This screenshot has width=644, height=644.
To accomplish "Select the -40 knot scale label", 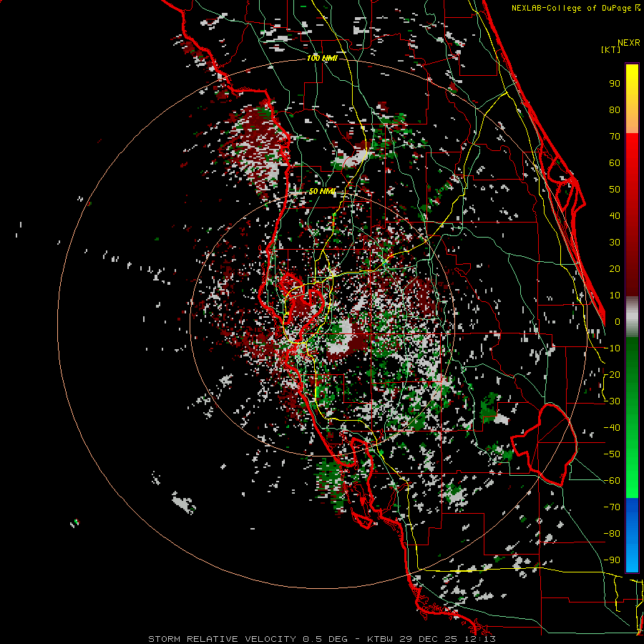I will pyautogui.click(x=612, y=428).
